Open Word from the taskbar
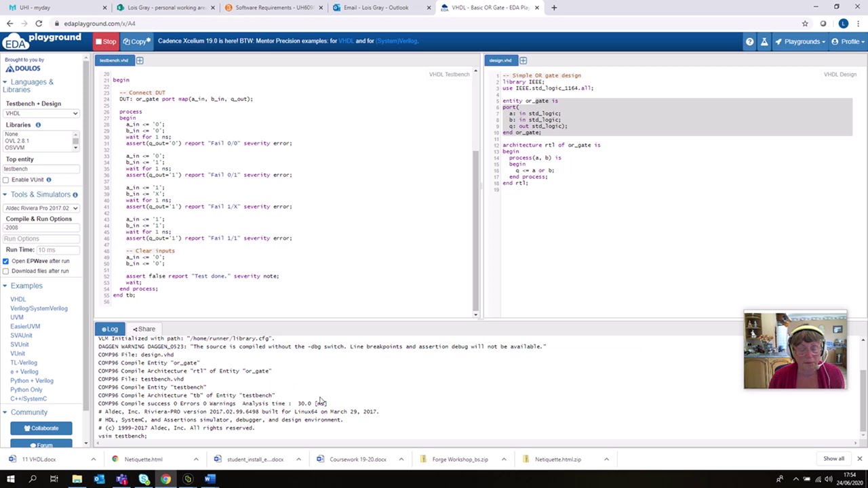This screenshot has height=488, width=868. pos(210,480)
